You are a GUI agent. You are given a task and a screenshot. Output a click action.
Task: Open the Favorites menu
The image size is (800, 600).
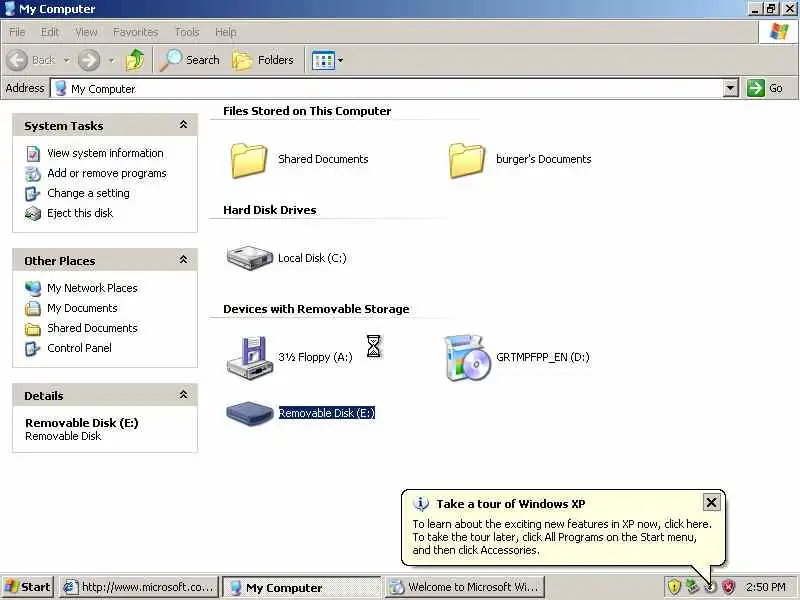point(136,32)
